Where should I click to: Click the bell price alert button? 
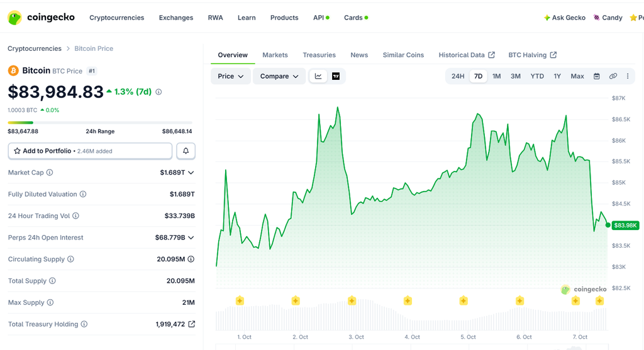click(x=186, y=151)
